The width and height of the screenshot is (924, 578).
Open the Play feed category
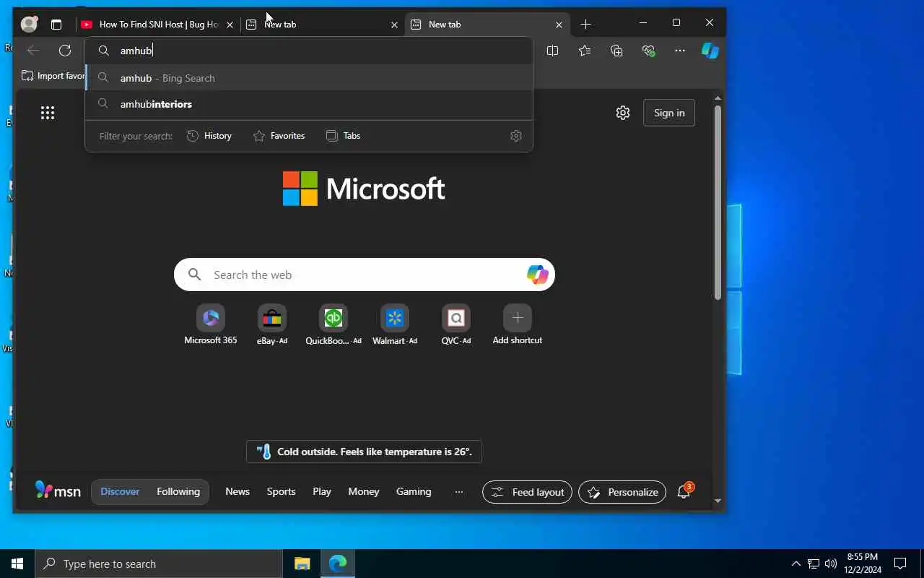click(x=322, y=491)
